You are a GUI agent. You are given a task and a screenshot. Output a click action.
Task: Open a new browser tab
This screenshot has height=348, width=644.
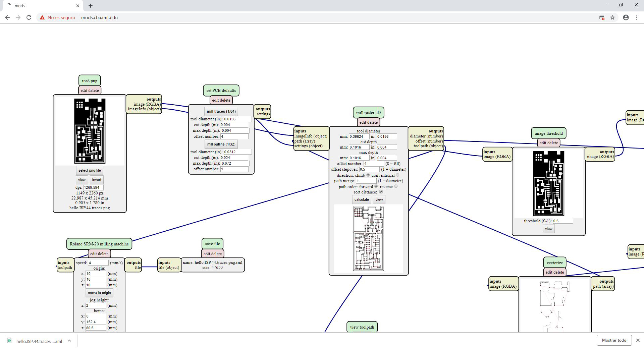[x=91, y=6]
